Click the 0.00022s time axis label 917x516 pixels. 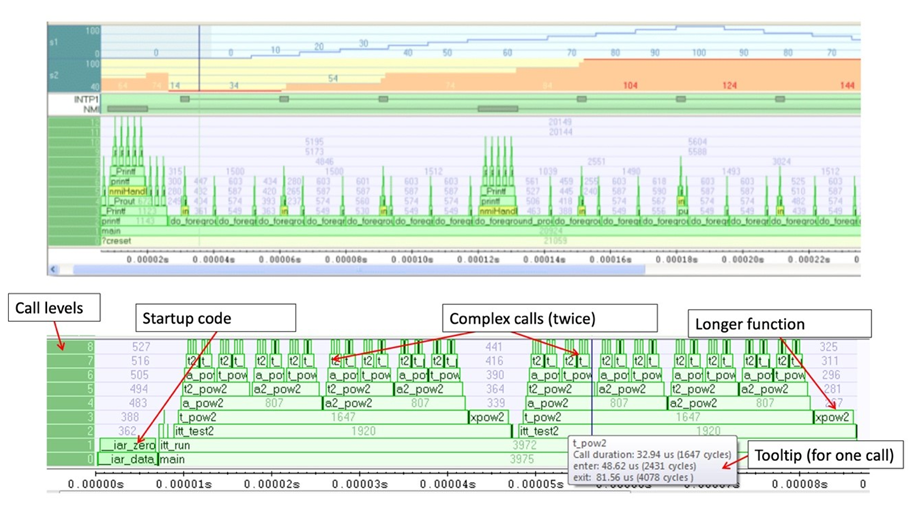coord(809,259)
